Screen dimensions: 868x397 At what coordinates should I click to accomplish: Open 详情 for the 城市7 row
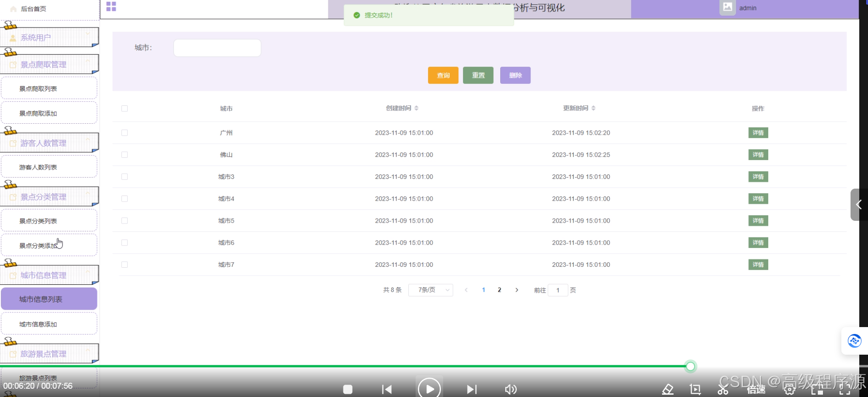click(x=758, y=265)
